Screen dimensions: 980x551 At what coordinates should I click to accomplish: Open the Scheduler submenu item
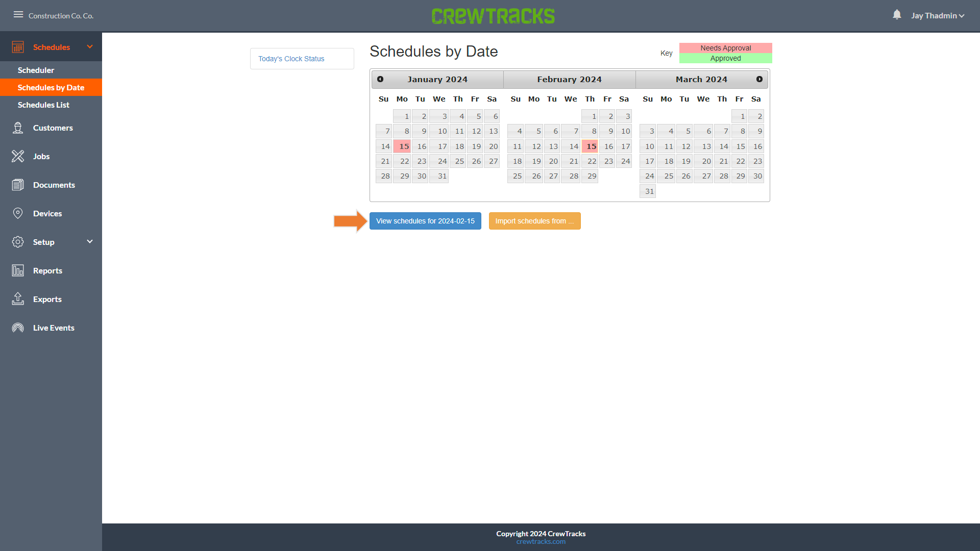36,70
